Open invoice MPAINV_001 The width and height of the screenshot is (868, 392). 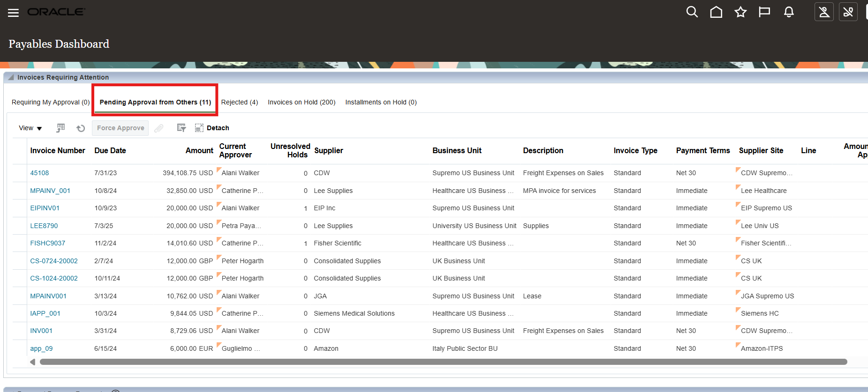[x=50, y=191]
